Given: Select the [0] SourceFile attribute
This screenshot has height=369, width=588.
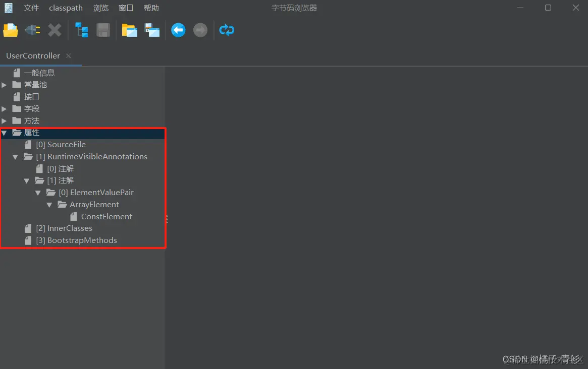Looking at the screenshot, I should pos(61,145).
